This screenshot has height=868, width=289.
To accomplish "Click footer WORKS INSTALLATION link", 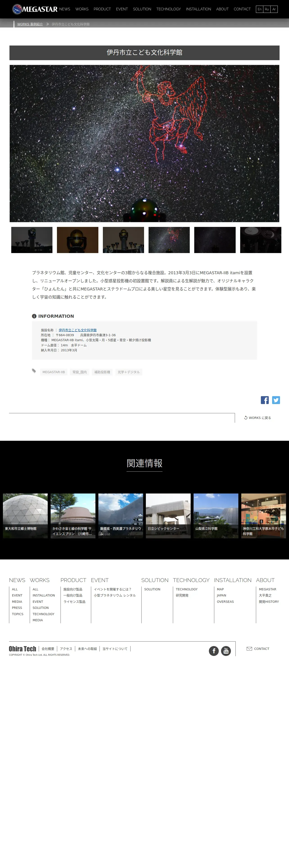I will click(44, 595).
